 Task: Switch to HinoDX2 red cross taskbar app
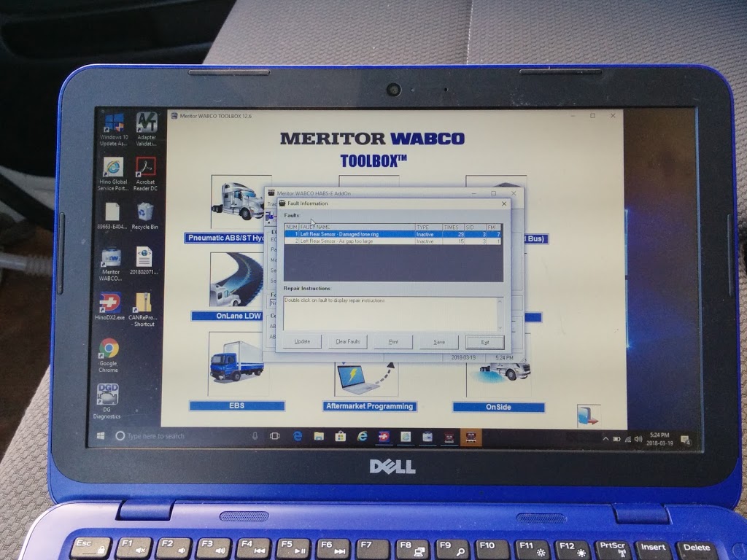(x=384, y=437)
